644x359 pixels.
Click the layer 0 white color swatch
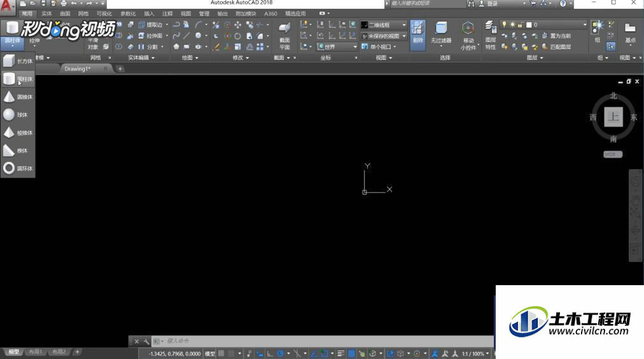click(529, 25)
